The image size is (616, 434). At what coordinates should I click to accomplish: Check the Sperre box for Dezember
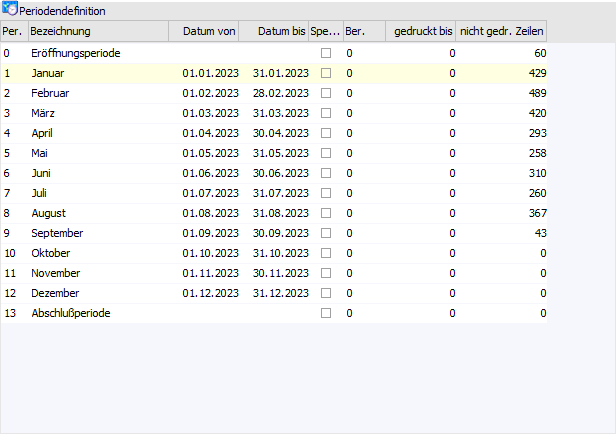coord(326,293)
